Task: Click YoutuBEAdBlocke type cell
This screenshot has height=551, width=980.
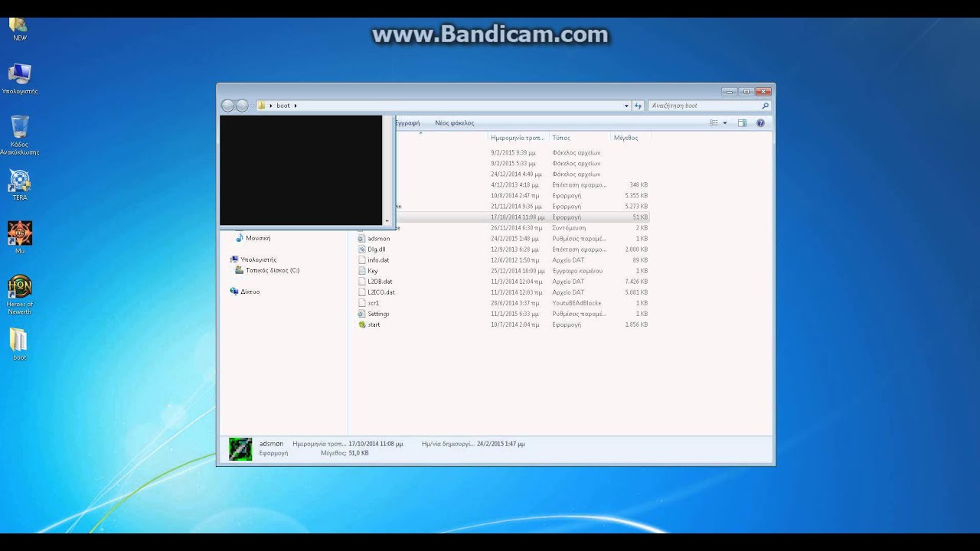Action: tap(577, 303)
